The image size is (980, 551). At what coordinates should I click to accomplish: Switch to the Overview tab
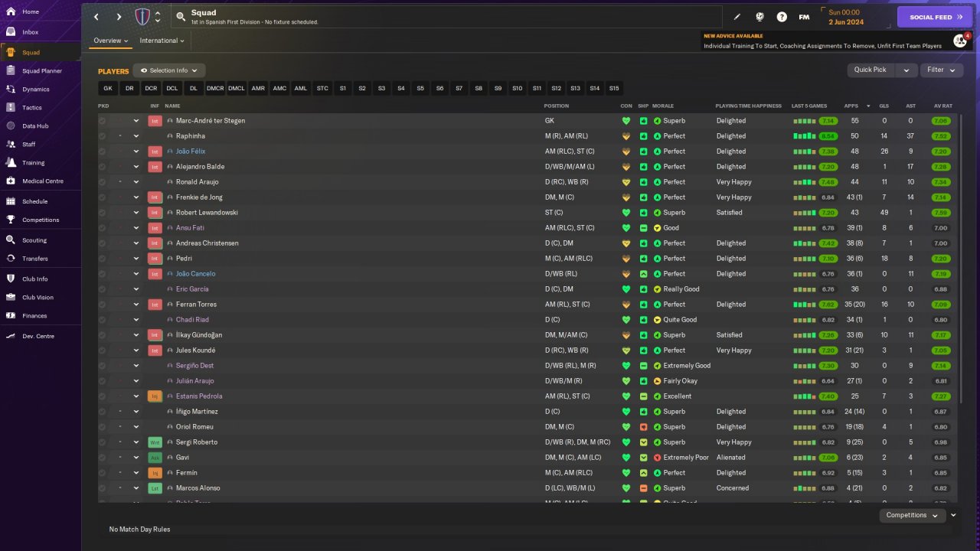click(x=111, y=41)
